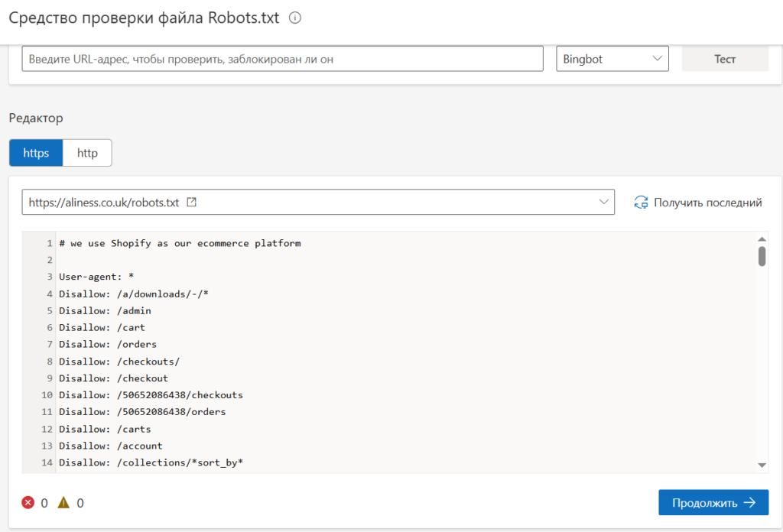Open robots.txt in new tab via external-link icon
783x532 pixels.
[191, 202]
